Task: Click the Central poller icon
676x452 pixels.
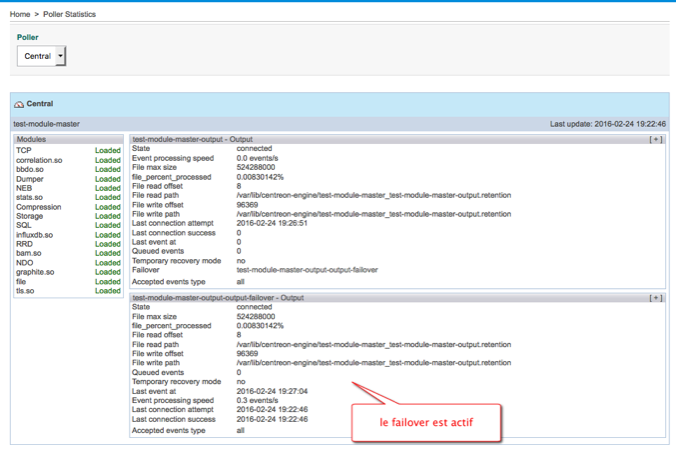Action: (19, 104)
